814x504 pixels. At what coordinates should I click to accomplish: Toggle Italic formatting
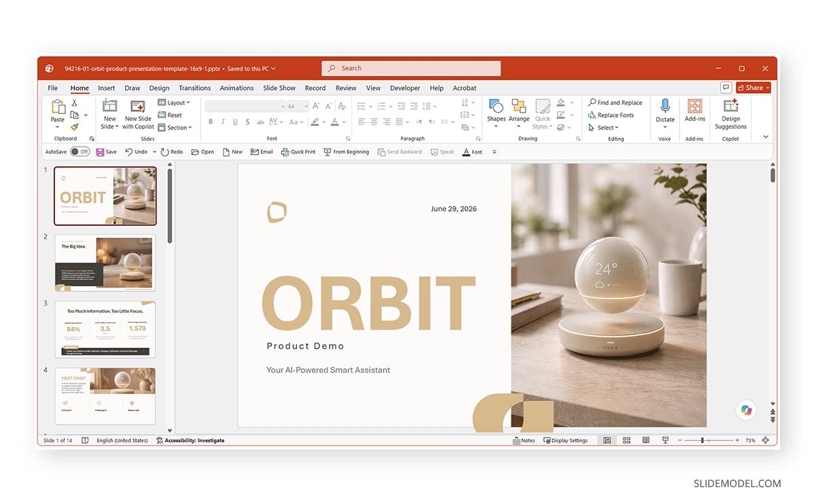click(x=222, y=122)
